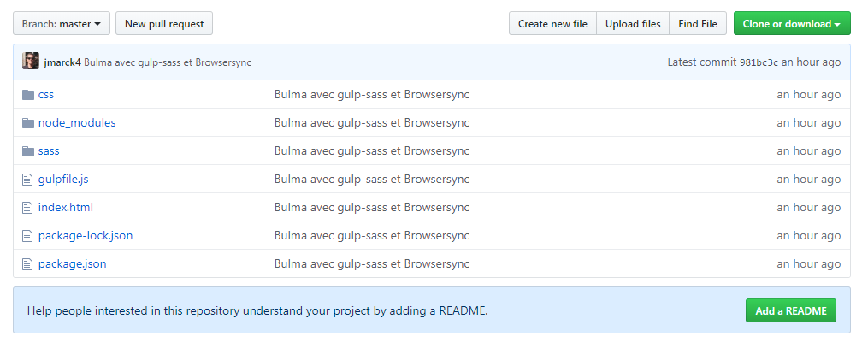Image resolution: width=868 pixels, height=354 pixels.
Task: Click 'an hour ago' in css row
Action: [809, 95]
